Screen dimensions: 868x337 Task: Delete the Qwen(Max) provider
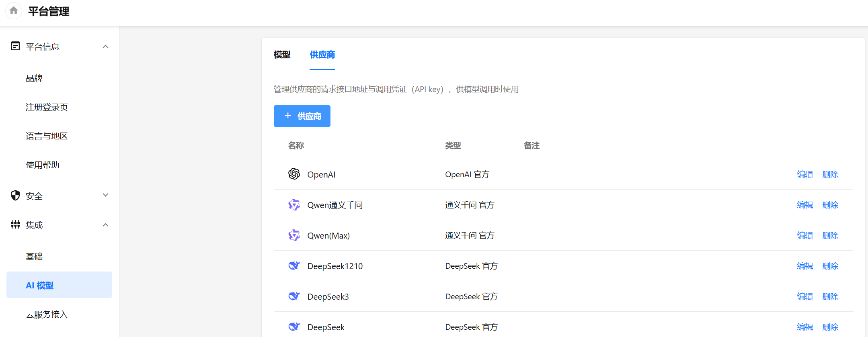[x=830, y=235]
